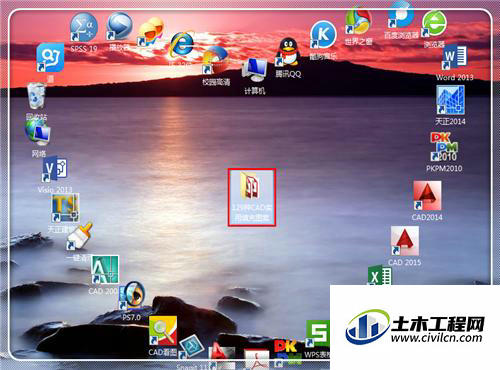Select the CAD folder in desktop center
Screen dimensions: 500x370
(252, 197)
